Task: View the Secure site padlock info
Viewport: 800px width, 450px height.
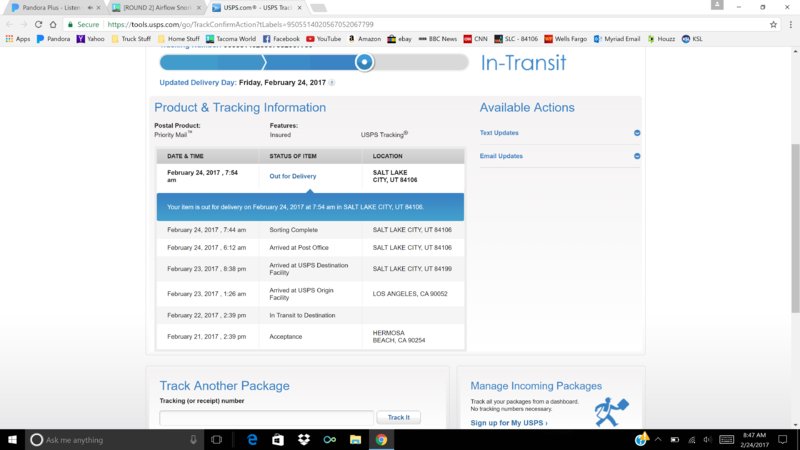Action: point(84,24)
